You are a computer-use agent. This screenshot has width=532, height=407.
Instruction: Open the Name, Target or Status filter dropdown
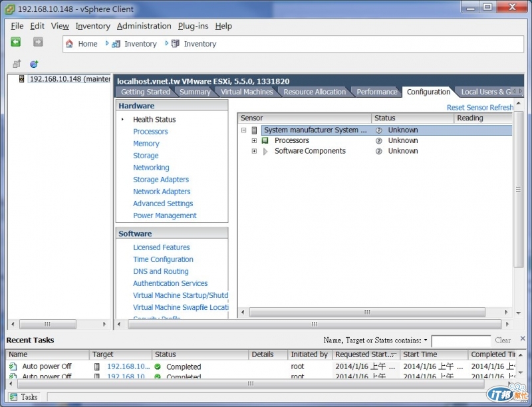coord(426,340)
